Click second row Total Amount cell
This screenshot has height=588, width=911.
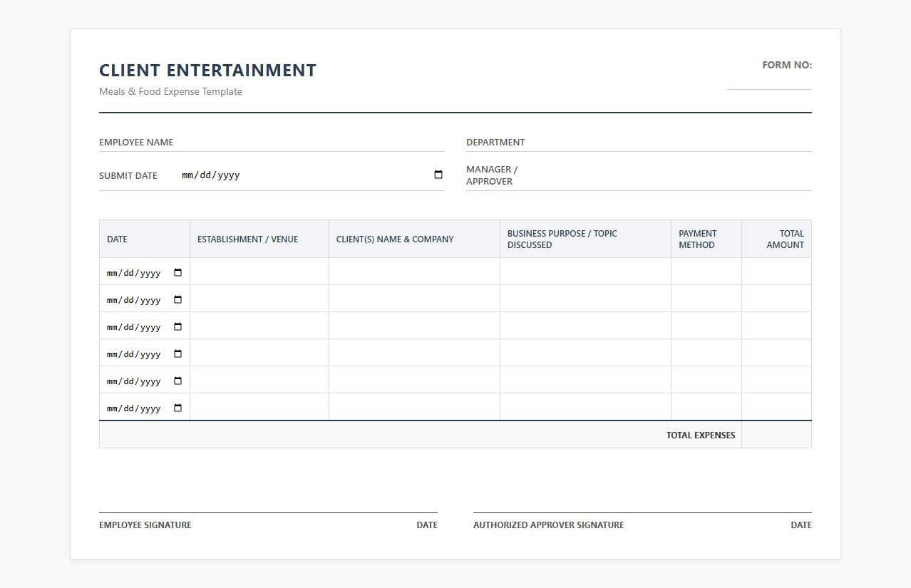coord(776,299)
